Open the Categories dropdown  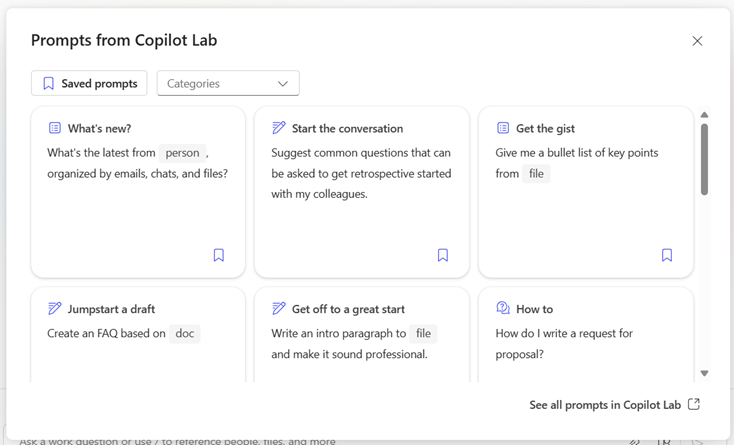coord(228,83)
